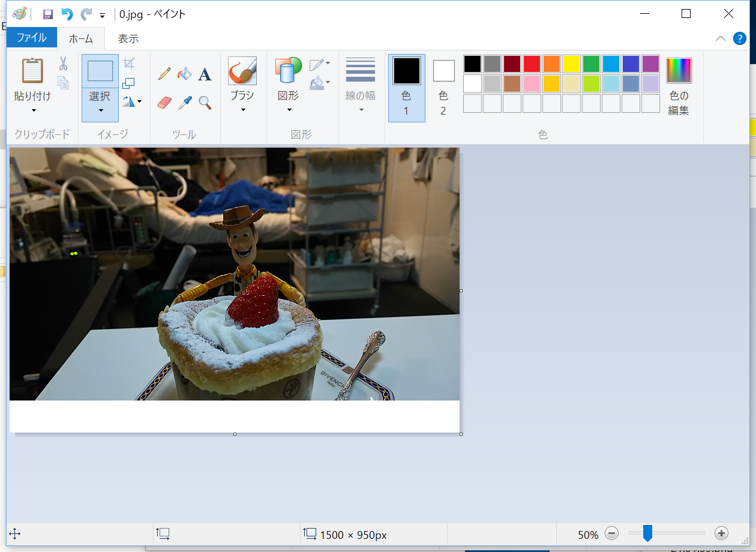
Task: Open 色の編集 edit colors dialog
Action: [x=679, y=87]
